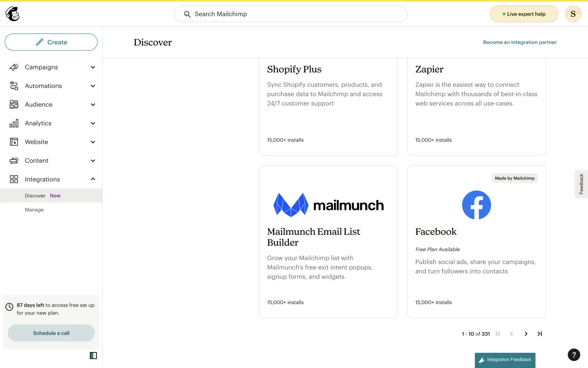Go to next page of integrations
Image resolution: width=588 pixels, height=368 pixels.
(526, 334)
